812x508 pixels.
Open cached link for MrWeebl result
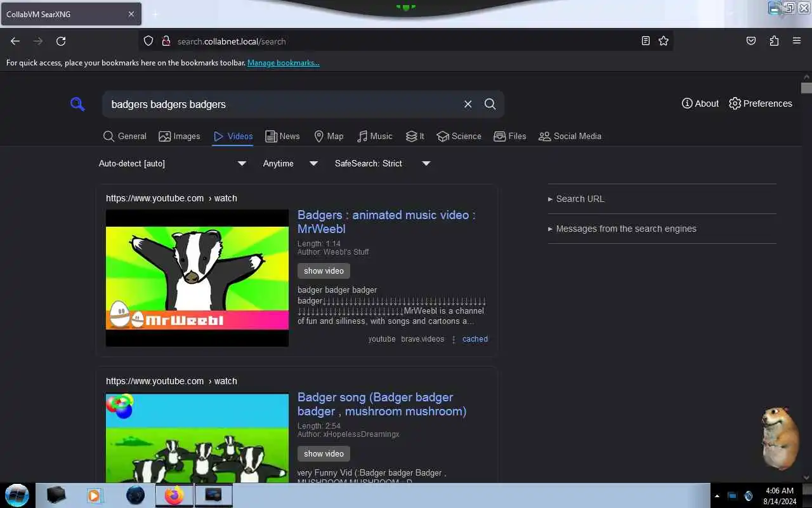coord(475,339)
